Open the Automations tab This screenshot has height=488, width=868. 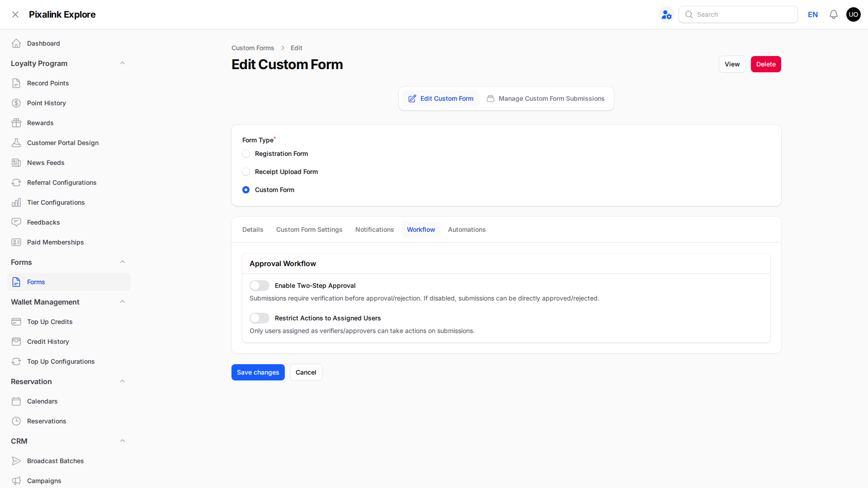(x=467, y=230)
